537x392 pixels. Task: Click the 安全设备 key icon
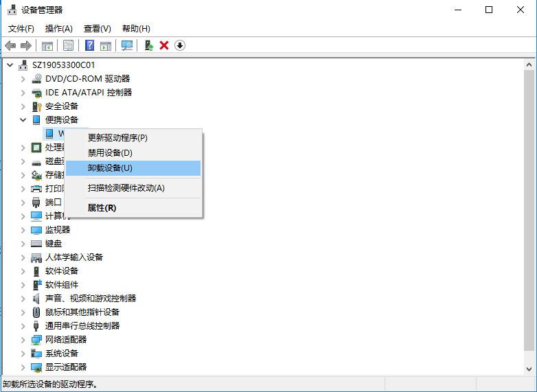point(36,106)
